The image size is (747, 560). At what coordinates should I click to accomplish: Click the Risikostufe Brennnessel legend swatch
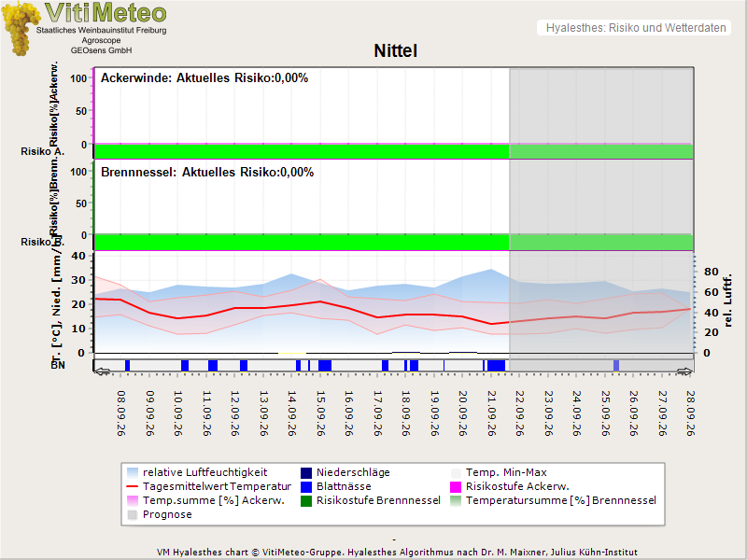pos(306,500)
